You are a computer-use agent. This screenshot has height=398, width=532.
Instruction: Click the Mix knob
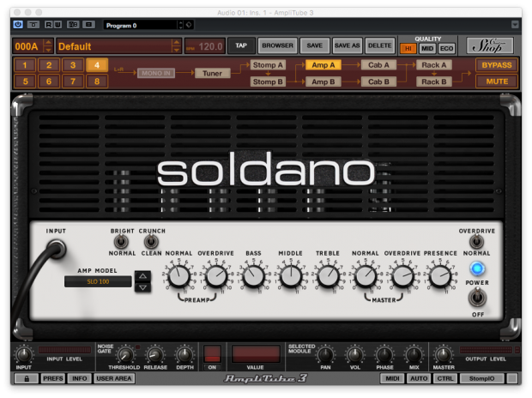coord(414,355)
